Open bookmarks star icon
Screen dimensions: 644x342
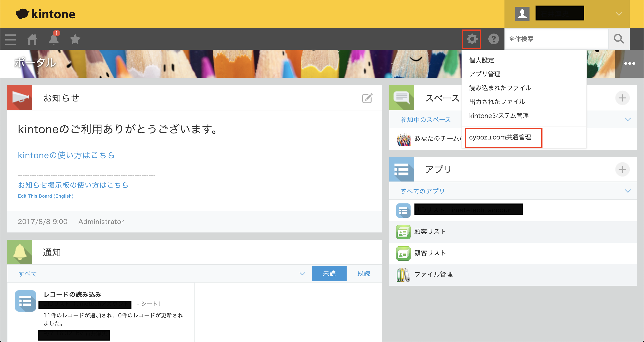pyautogui.click(x=75, y=39)
